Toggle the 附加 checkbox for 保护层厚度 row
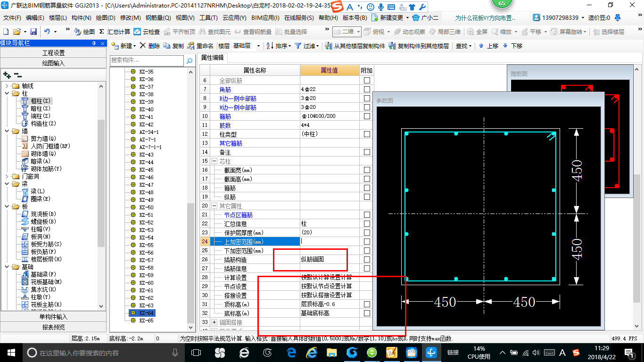Image resolution: width=644 pixels, height=362 pixels. pyautogui.click(x=367, y=232)
